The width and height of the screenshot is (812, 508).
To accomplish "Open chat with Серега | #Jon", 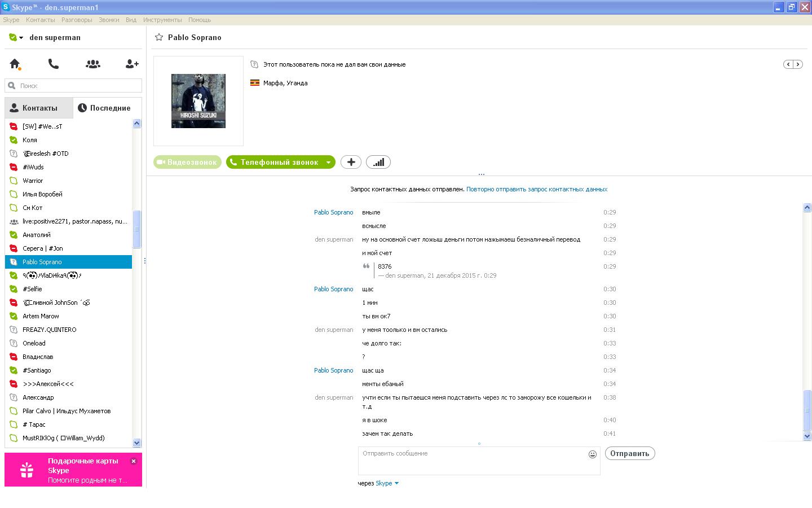I will click(x=68, y=248).
